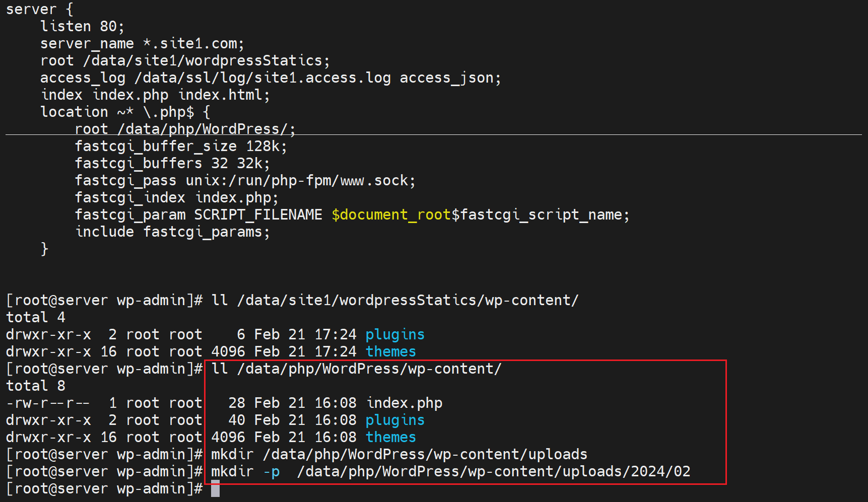This screenshot has height=502, width=868.
Task: Click the 'include fastcgi_params;' line
Action: tap(172, 232)
